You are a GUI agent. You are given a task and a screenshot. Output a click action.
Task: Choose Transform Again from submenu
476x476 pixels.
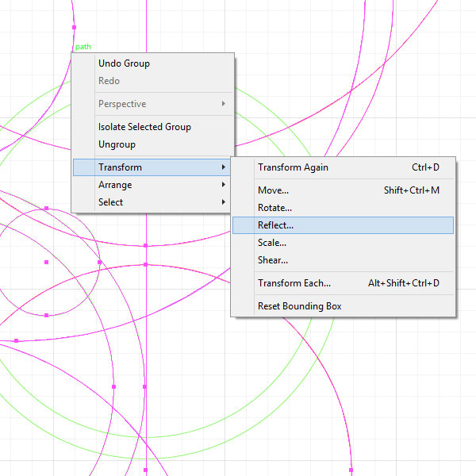pyautogui.click(x=343, y=167)
